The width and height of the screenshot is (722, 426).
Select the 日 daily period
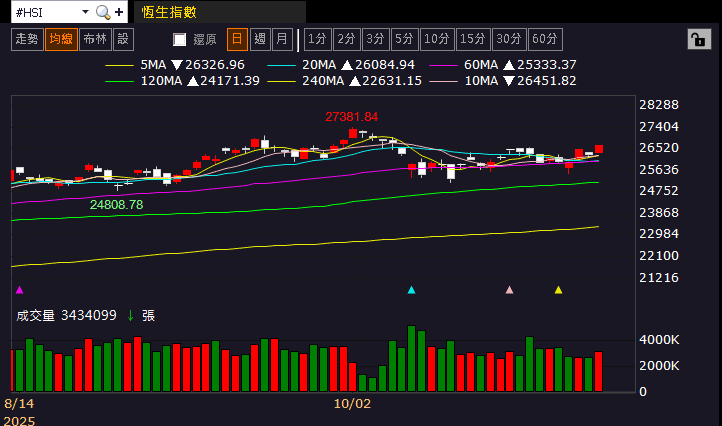(x=237, y=39)
